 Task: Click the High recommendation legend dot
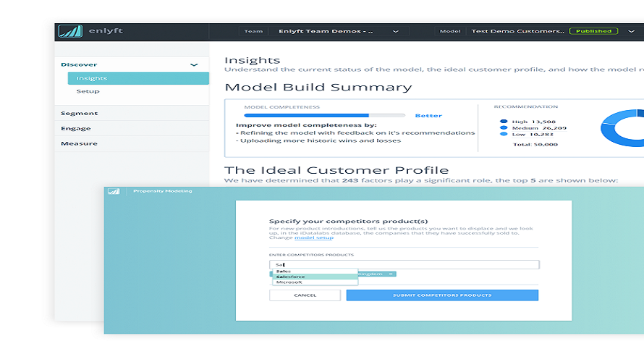[x=504, y=122]
